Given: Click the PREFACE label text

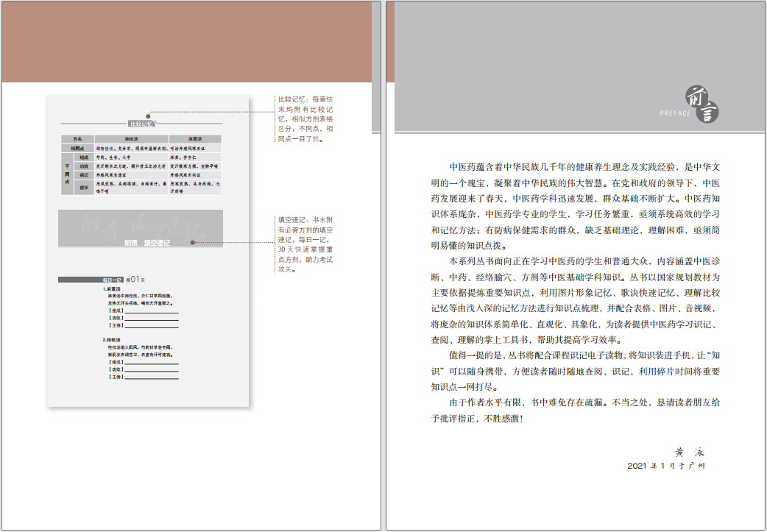Looking at the screenshot, I should (x=676, y=113).
